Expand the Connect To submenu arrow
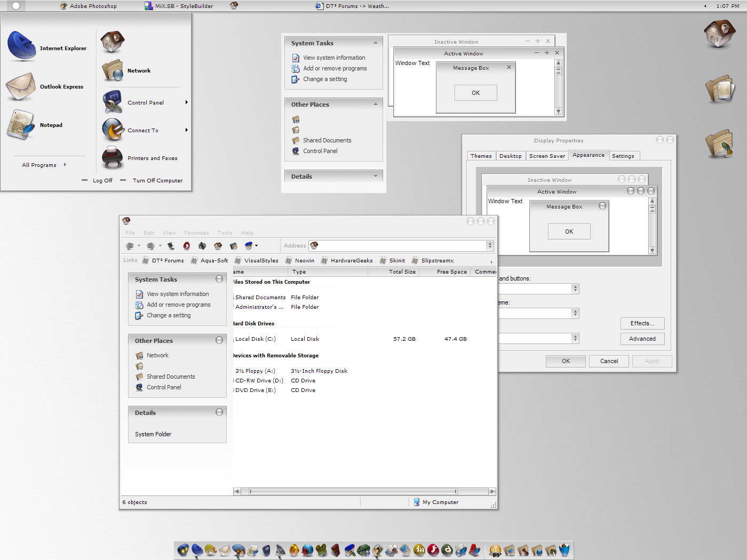This screenshot has width=747, height=560. [186, 130]
